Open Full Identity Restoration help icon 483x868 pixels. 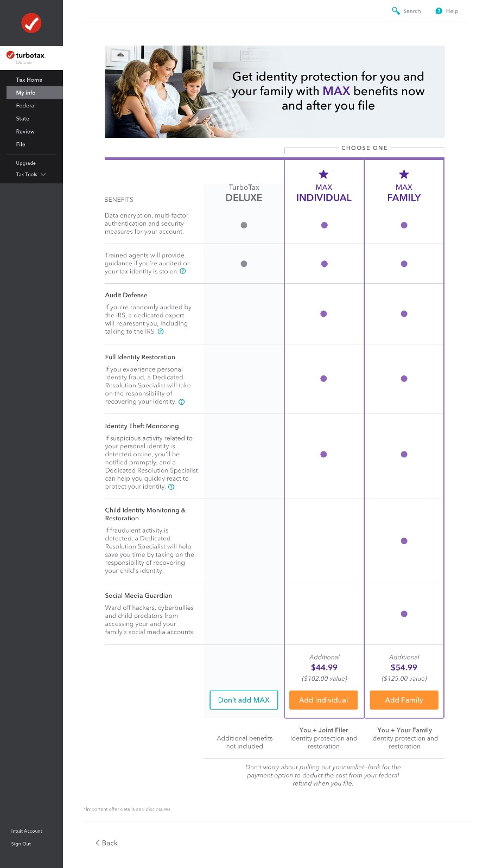182,402
